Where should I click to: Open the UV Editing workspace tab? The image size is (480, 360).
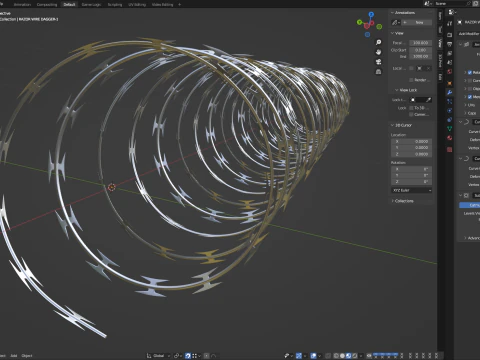137,4
